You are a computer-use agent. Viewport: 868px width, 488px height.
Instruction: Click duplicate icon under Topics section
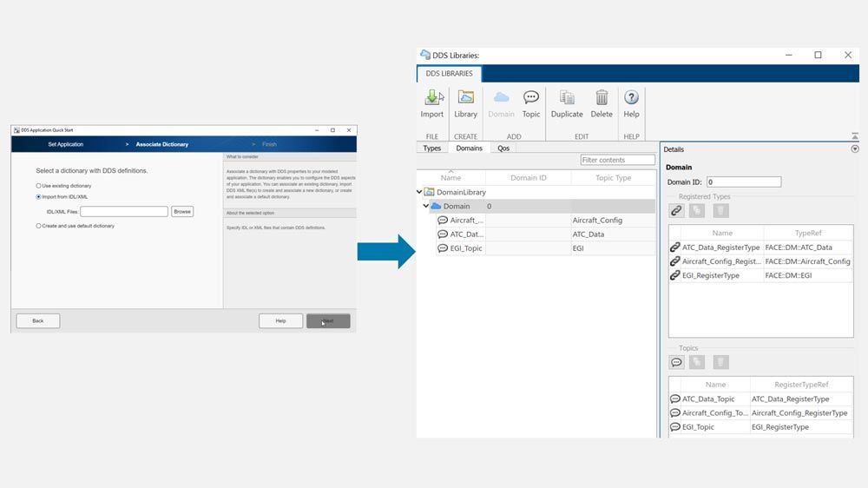pyautogui.click(x=697, y=362)
